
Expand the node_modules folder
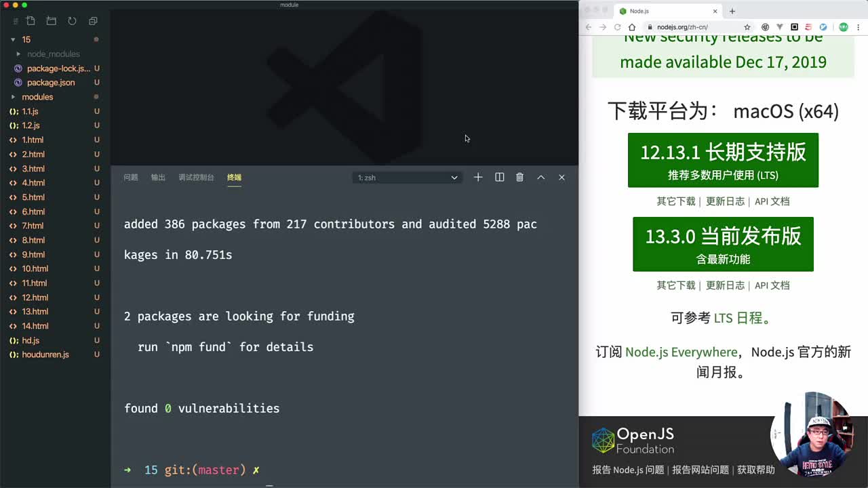point(56,54)
